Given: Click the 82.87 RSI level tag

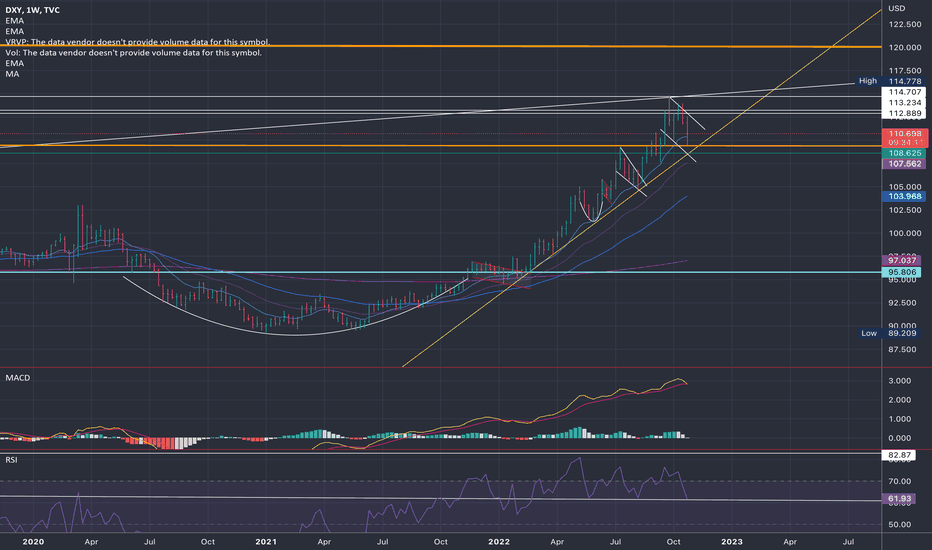Looking at the screenshot, I should 899,455.
